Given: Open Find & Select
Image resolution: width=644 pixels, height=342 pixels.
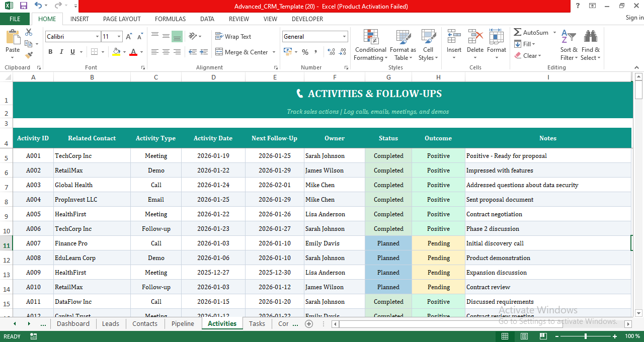Looking at the screenshot, I should 590,45.
